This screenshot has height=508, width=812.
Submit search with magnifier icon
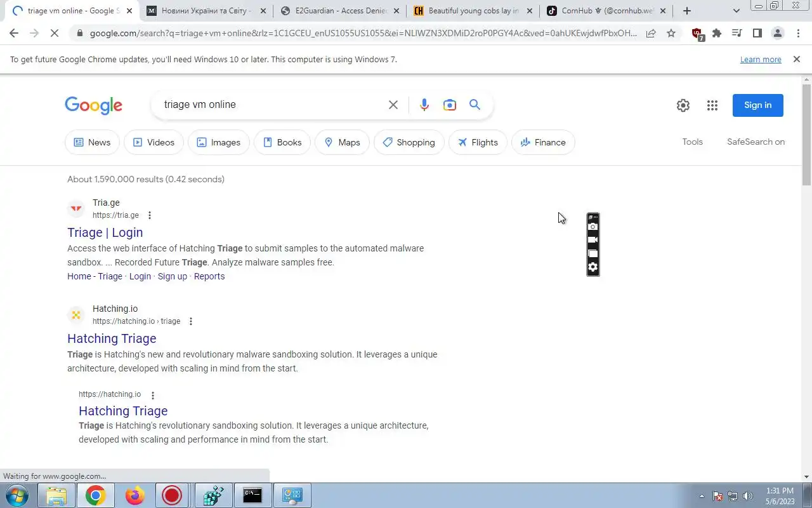click(475, 105)
